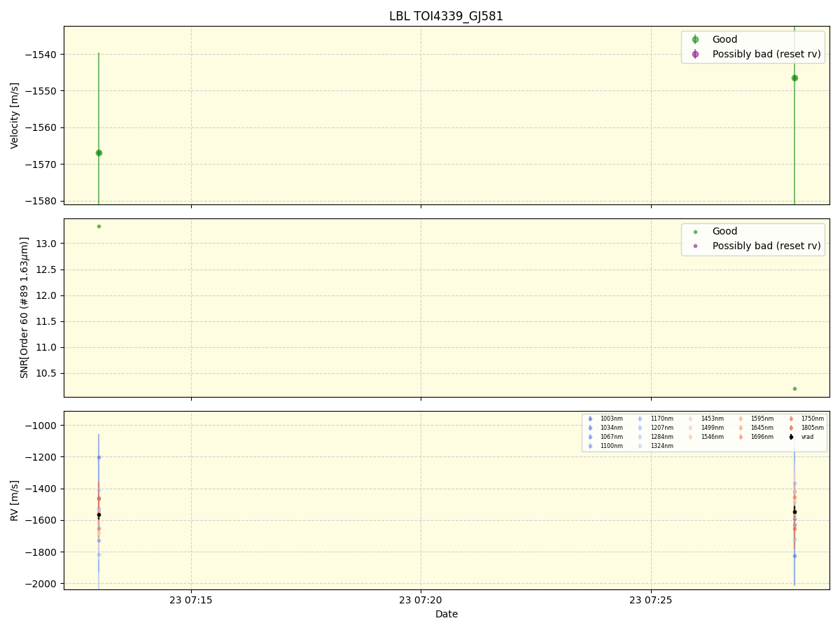The image size is (840, 630).
Task: Click the 23 07:15 date tick label
Action: click(191, 600)
